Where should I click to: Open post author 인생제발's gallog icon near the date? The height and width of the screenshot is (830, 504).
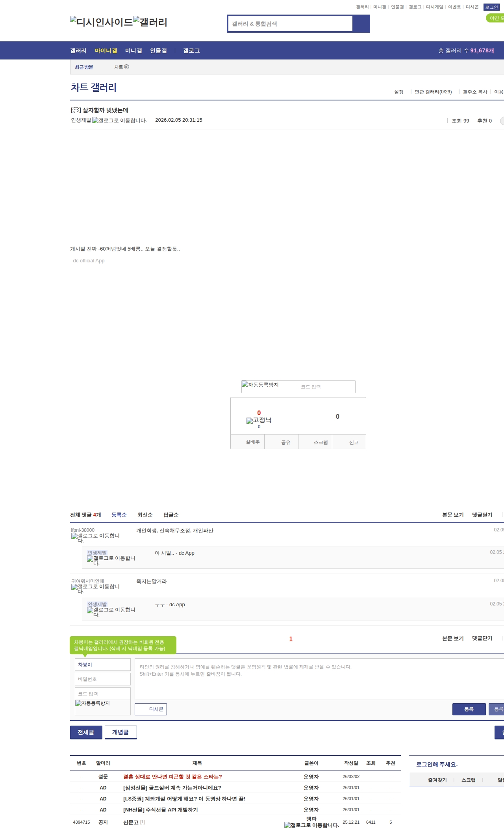point(119,121)
